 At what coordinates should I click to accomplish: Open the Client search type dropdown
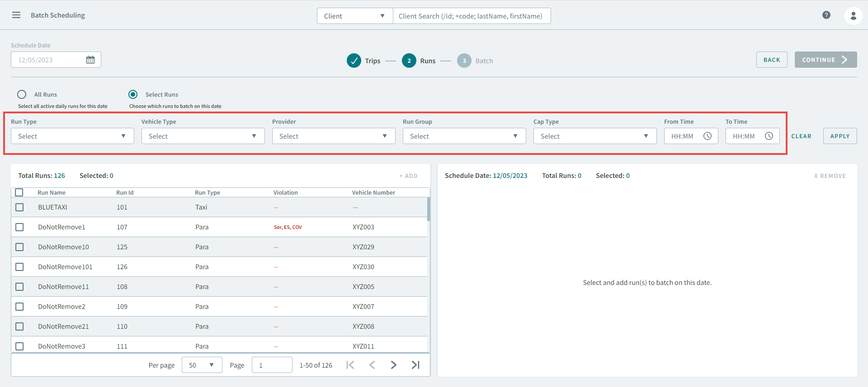click(355, 16)
